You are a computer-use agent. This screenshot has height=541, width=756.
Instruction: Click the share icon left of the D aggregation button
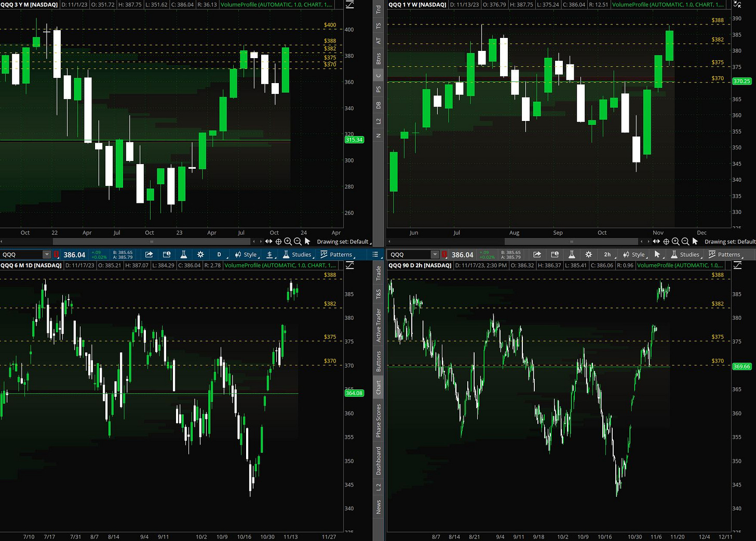[149, 254]
